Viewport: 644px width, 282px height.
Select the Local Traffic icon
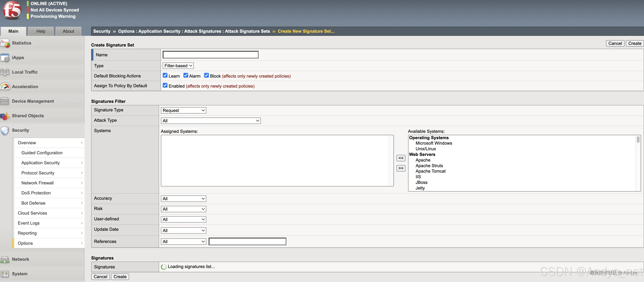[x=5, y=72]
